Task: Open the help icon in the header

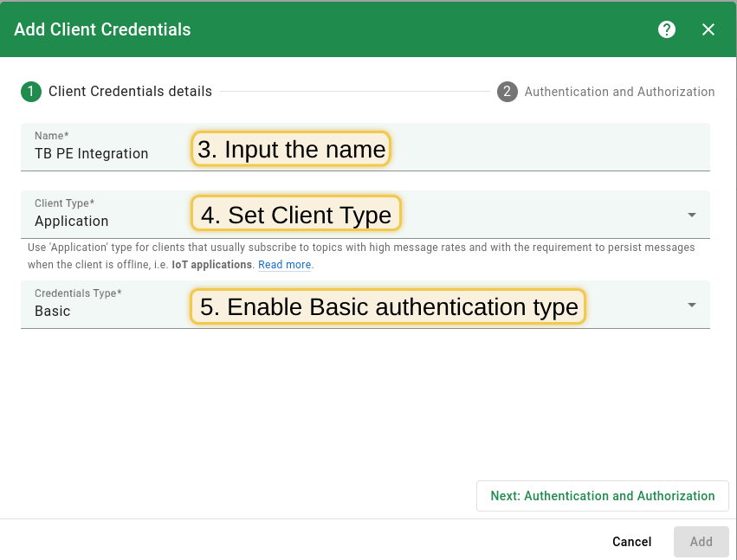Action: (x=666, y=29)
